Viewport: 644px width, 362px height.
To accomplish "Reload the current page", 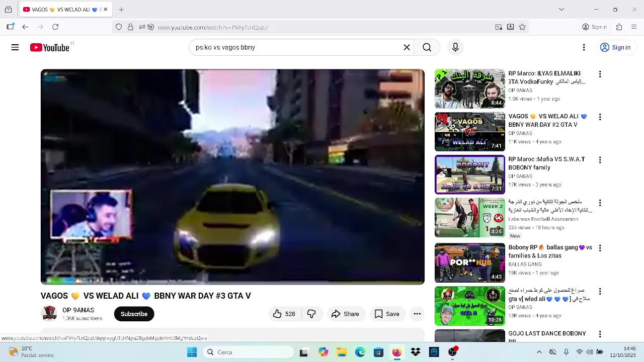I will tap(55, 27).
